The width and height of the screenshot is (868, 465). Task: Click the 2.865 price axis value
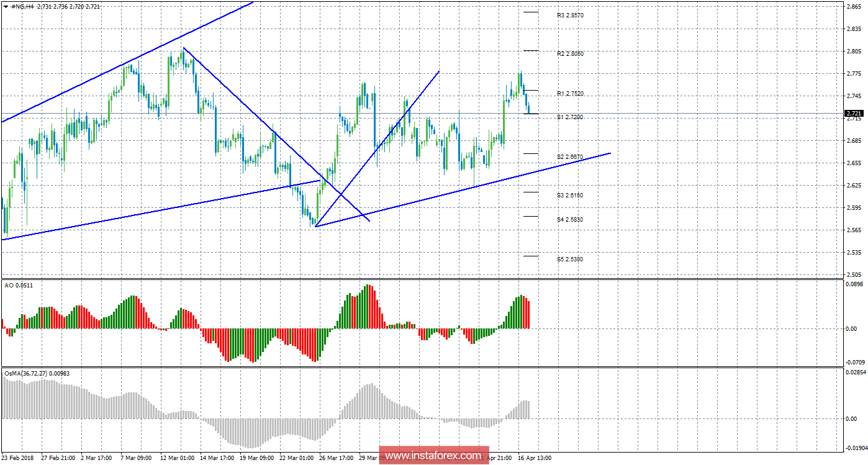click(x=854, y=6)
